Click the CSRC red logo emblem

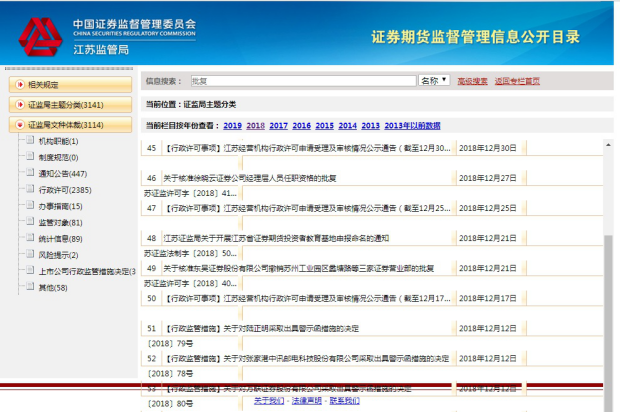(x=38, y=34)
